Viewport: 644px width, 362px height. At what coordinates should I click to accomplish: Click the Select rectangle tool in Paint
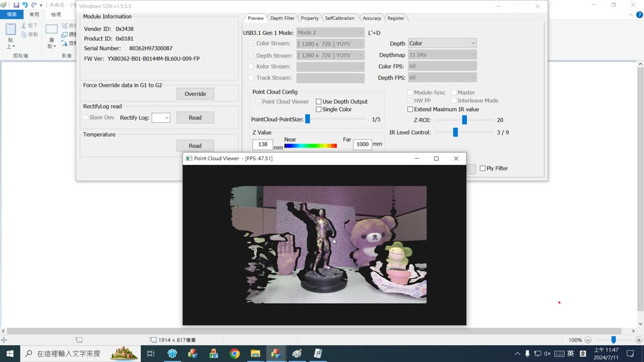[52, 29]
